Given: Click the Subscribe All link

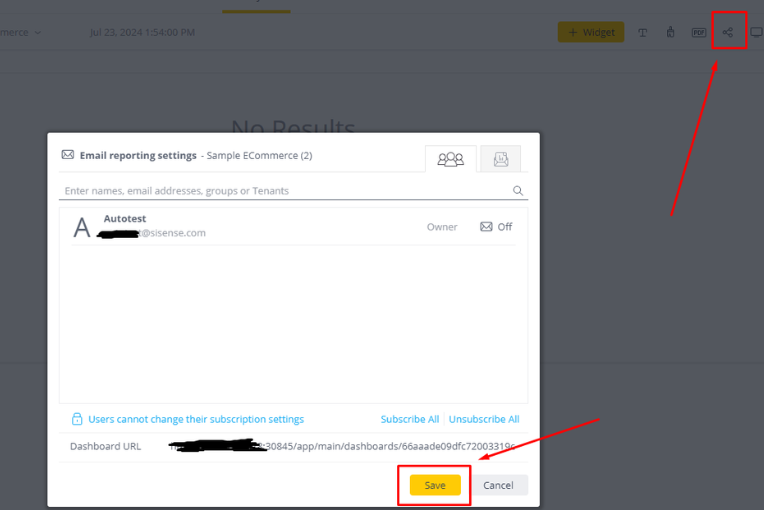Looking at the screenshot, I should [x=409, y=419].
